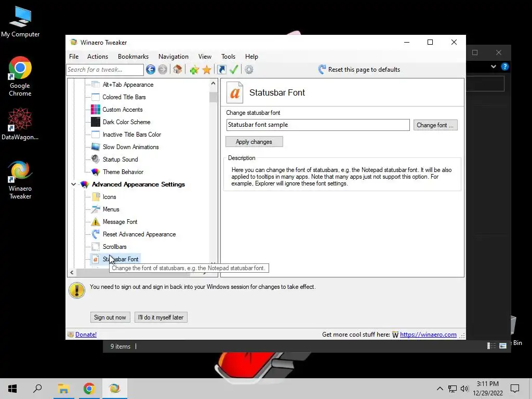532x399 pixels.
Task: Click the network icon in system tray
Action: pyautogui.click(x=453, y=389)
